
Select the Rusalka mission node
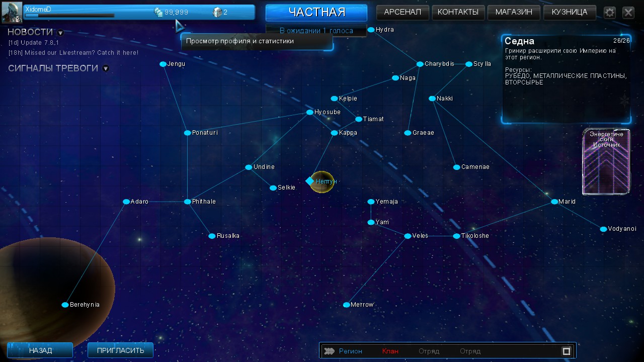pos(212,236)
